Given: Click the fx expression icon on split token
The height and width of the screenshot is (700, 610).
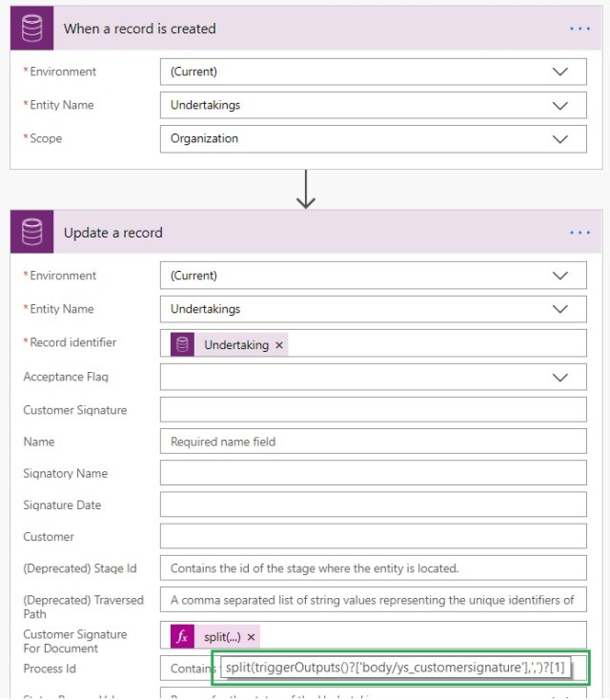Looking at the screenshot, I should click(x=182, y=636).
